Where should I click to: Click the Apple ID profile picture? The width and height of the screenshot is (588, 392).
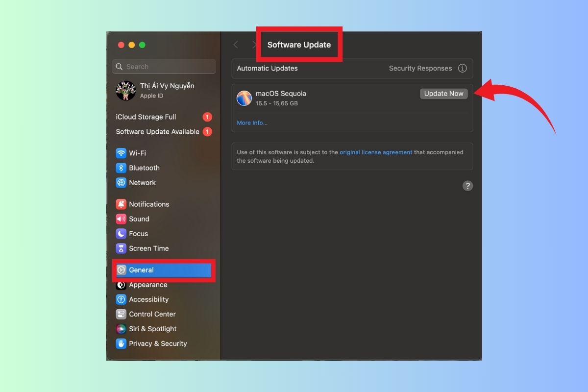click(126, 91)
